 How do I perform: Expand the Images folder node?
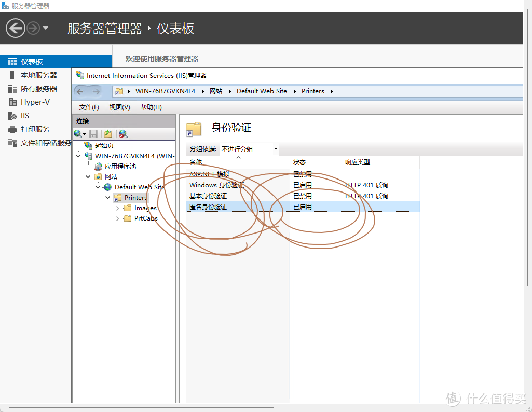[x=117, y=208]
